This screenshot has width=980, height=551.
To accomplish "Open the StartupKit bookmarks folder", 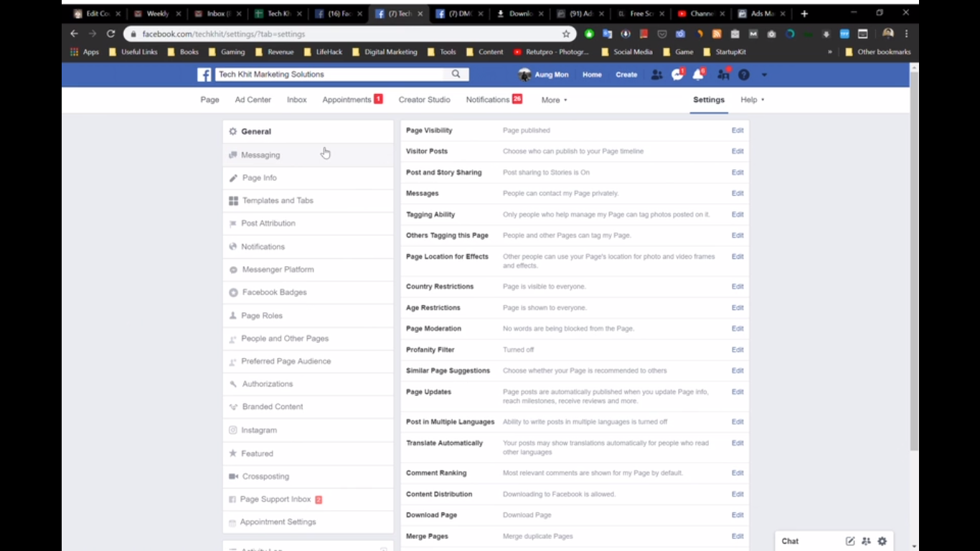I will click(x=725, y=52).
